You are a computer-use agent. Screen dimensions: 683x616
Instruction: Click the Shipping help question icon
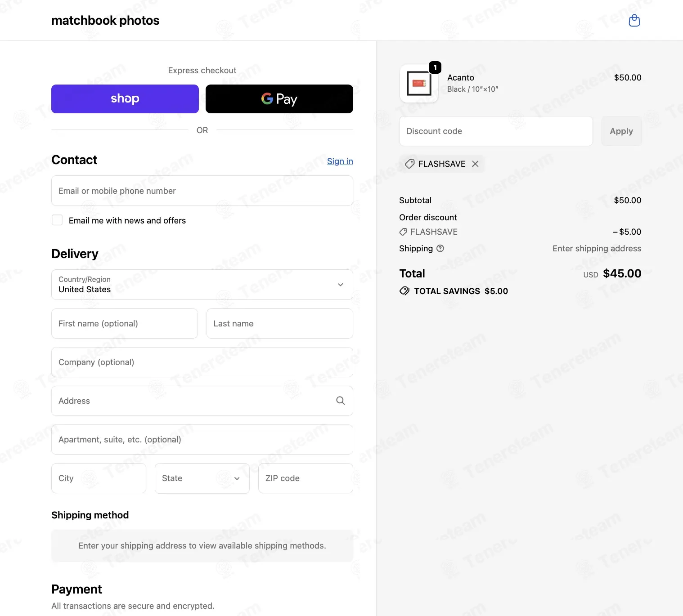tap(440, 248)
